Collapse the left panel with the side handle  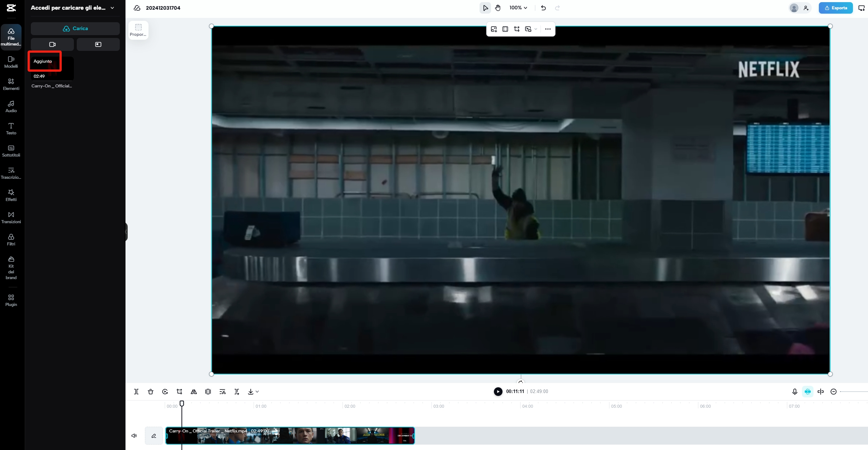(x=126, y=231)
